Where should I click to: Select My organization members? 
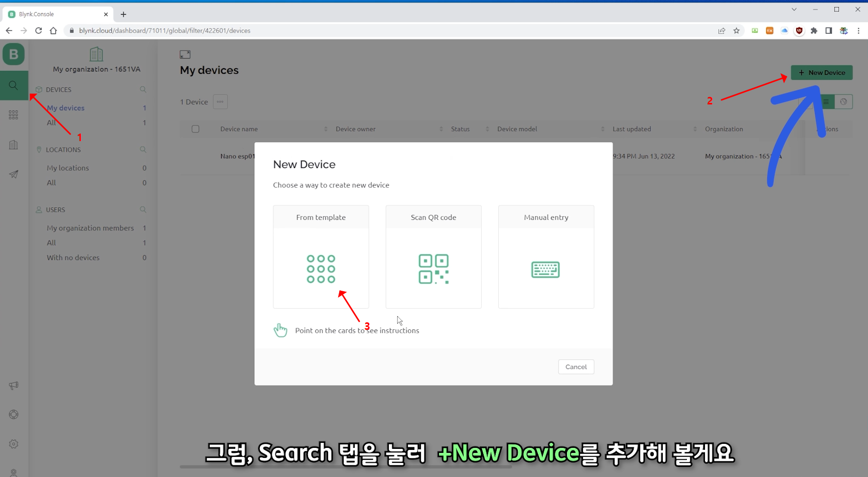coord(90,228)
